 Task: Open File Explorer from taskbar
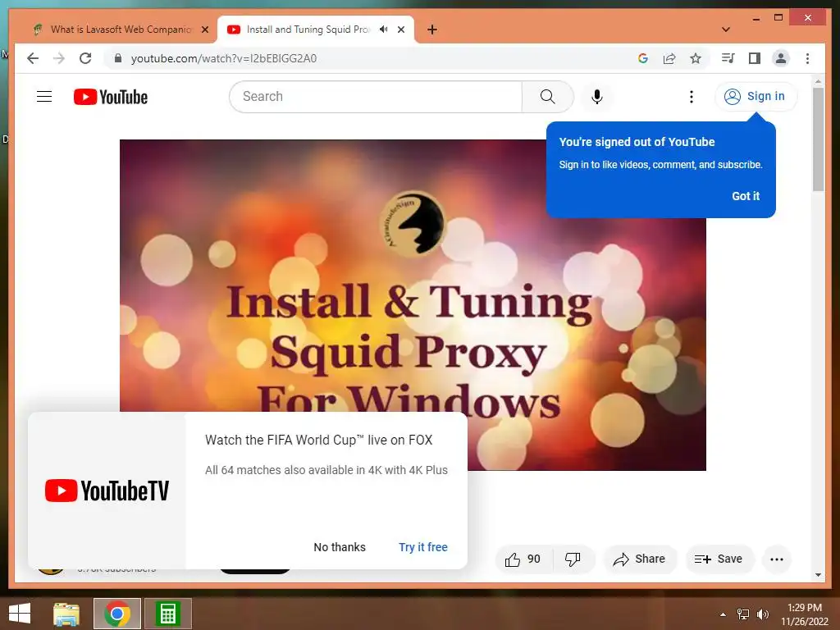pos(66,614)
